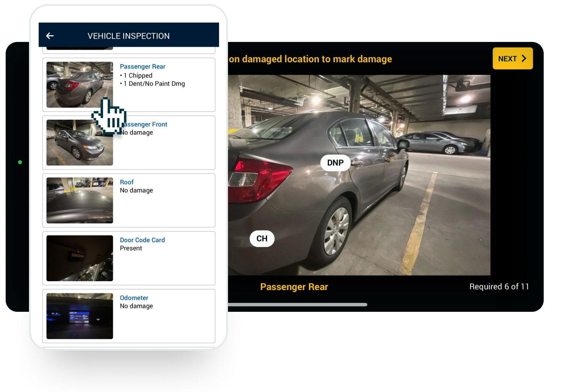Select the CH damage marker near bumper

click(x=262, y=239)
